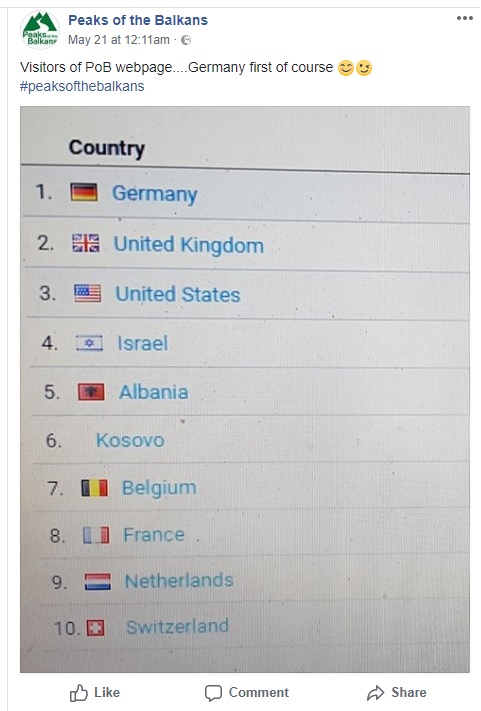Screen dimensions: 481x711
Task: Click the Country column header
Action: coord(107,148)
